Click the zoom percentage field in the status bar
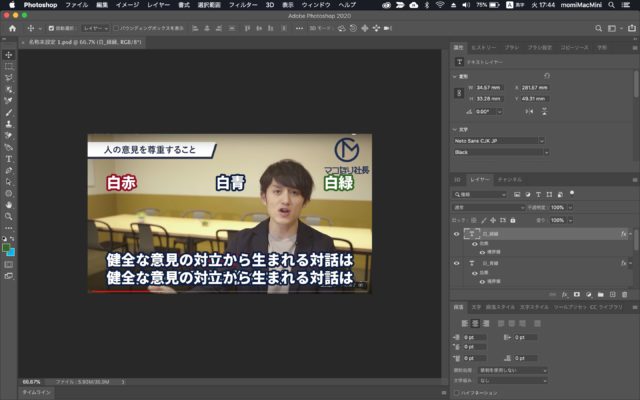 (32, 382)
